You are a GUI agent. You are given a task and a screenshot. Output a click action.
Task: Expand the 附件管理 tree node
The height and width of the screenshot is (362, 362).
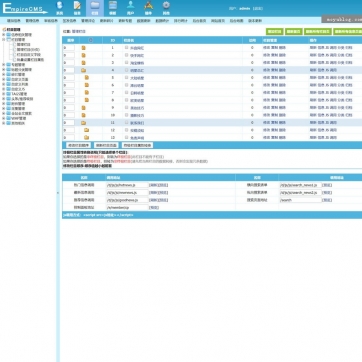(x=4, y=104)
